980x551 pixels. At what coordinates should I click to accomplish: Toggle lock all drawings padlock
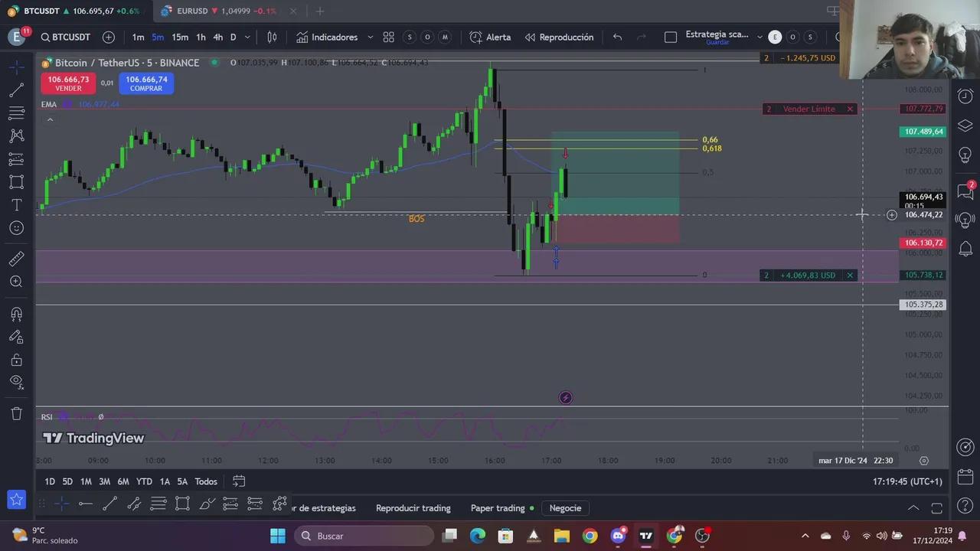click(x=16, y=360)
